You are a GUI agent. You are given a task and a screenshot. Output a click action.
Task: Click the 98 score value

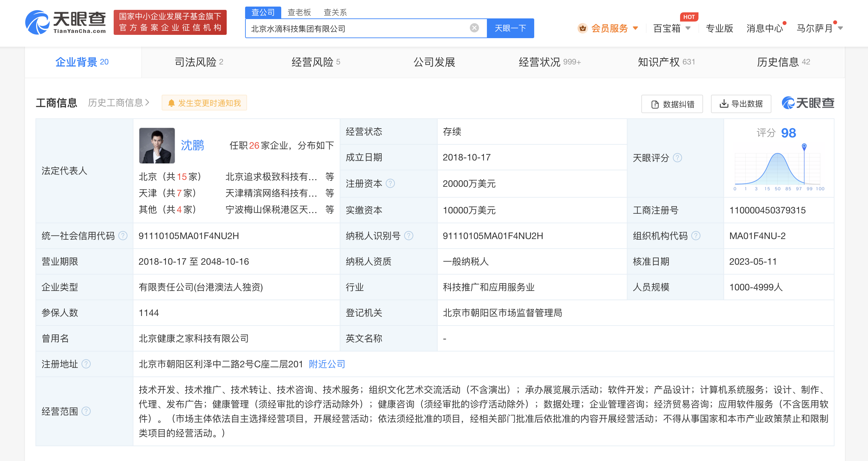click(788, 133)
